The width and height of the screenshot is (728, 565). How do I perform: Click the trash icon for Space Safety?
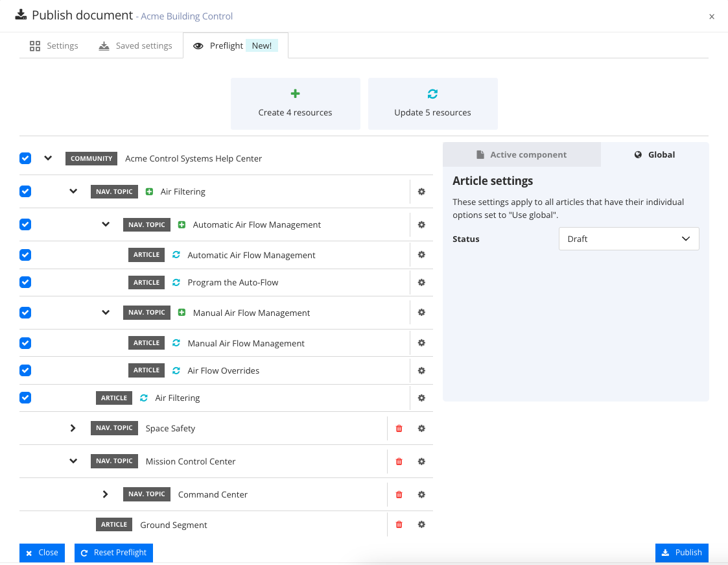coord(399,428)
